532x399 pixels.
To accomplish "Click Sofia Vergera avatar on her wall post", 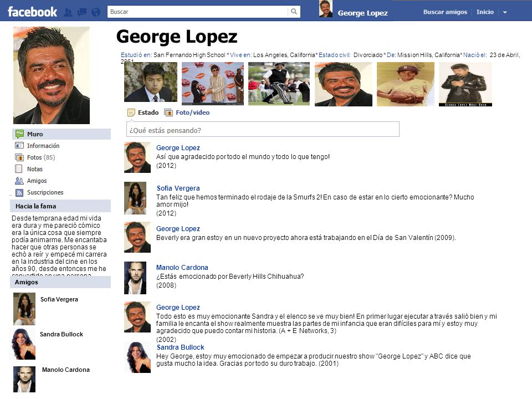I will click(135, 198).
